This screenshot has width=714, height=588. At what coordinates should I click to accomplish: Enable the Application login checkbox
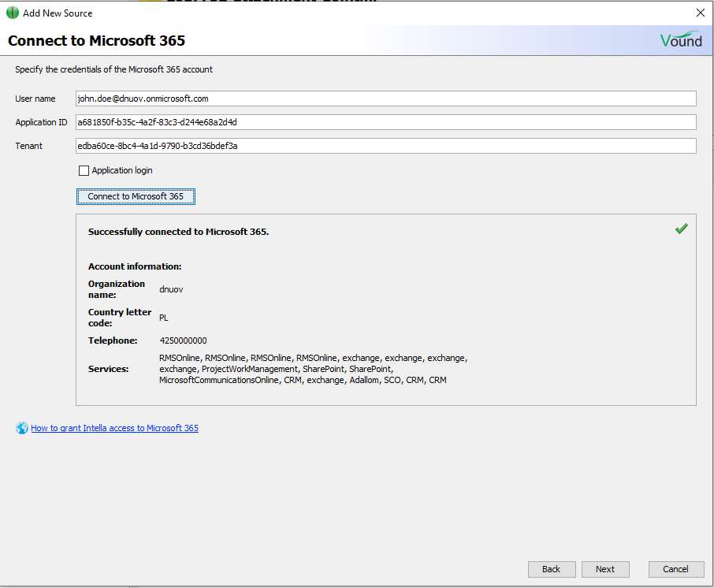[84, 170]
